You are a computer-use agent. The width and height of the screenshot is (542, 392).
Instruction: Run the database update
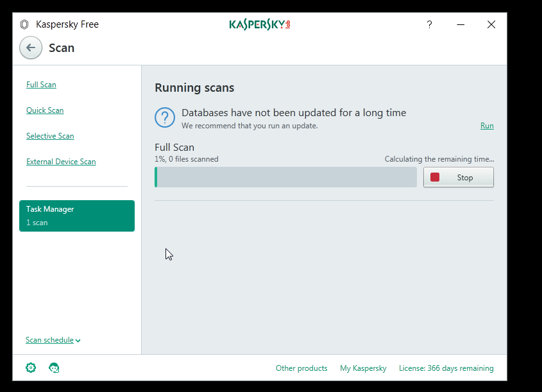(487, 126)
